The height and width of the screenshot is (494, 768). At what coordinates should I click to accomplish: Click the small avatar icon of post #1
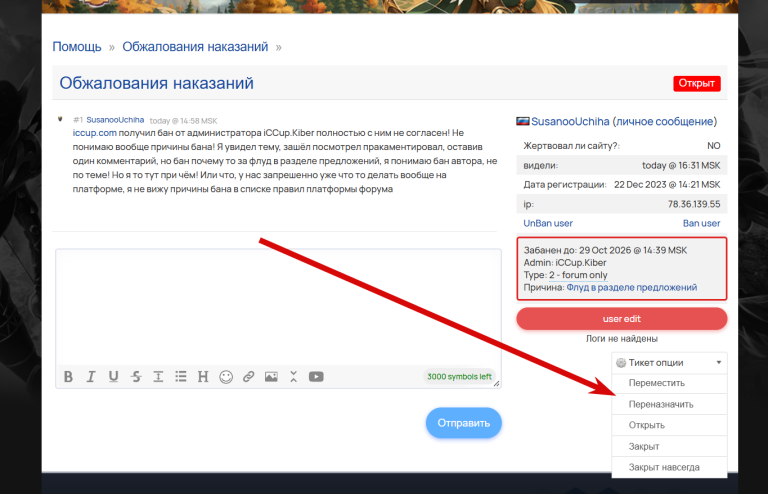tap(60, 119)
